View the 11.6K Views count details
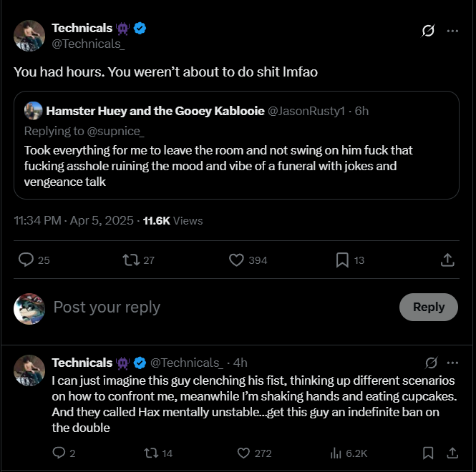Screen dimensions: 476x472 (173, 221)
